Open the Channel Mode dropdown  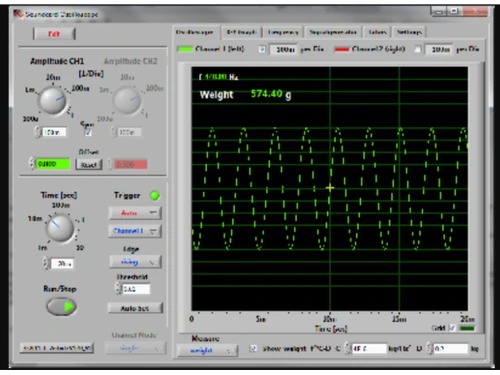point(135,348)
